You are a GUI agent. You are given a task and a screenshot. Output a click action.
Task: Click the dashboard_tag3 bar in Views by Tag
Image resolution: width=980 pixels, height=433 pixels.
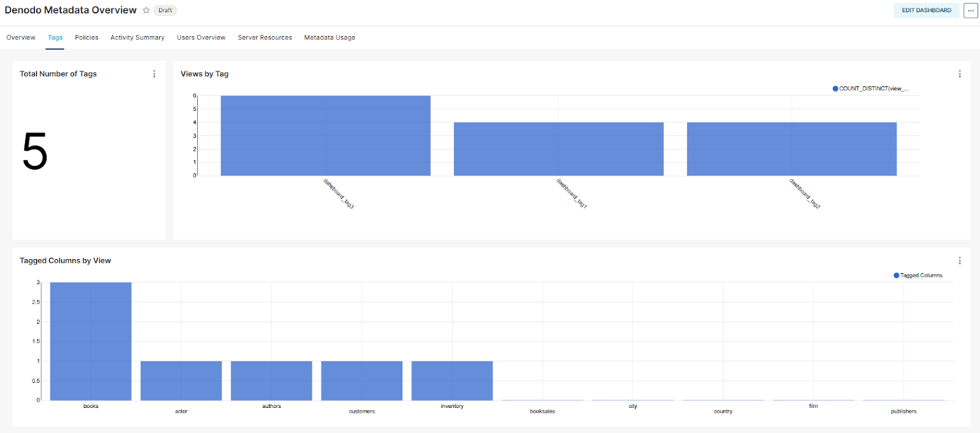tap(325, 135)
